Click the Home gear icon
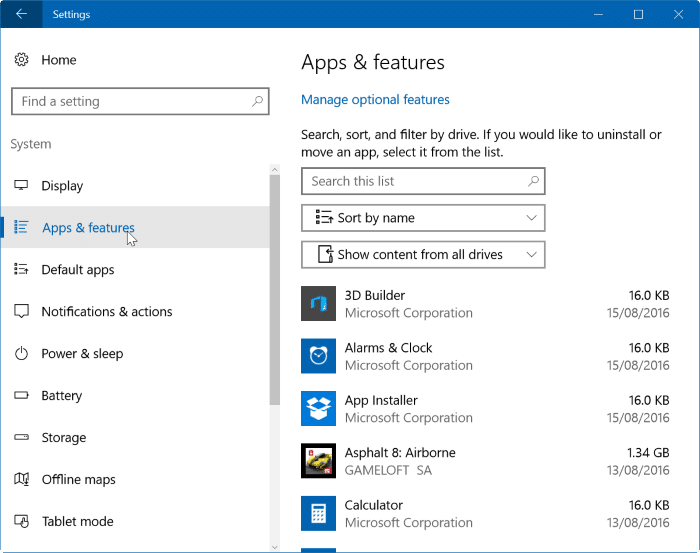The width and height of the screenshot is (700, 553). point(21,59)
